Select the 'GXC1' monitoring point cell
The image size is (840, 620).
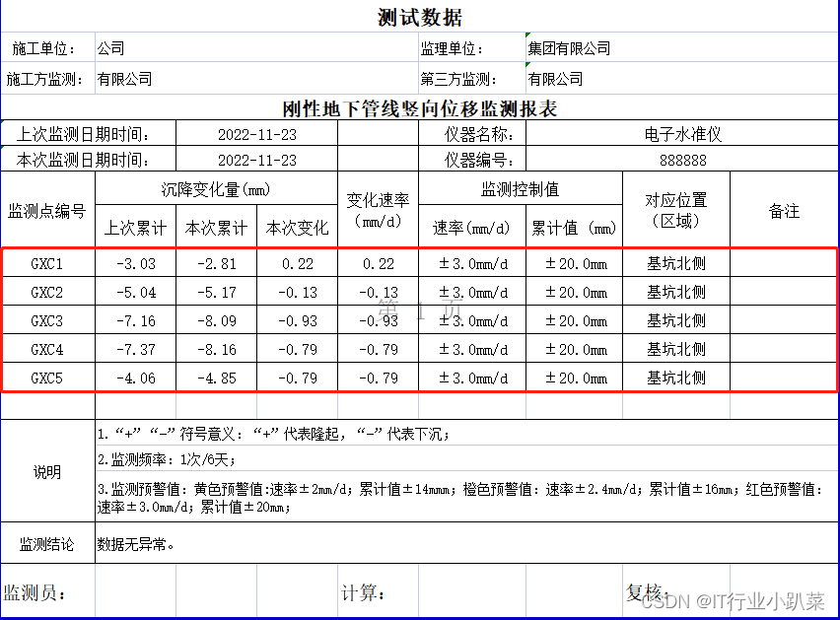[47, 263]
